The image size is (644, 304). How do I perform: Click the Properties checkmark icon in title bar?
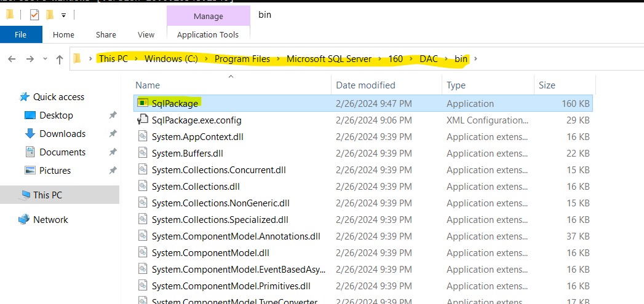(34, 15)
